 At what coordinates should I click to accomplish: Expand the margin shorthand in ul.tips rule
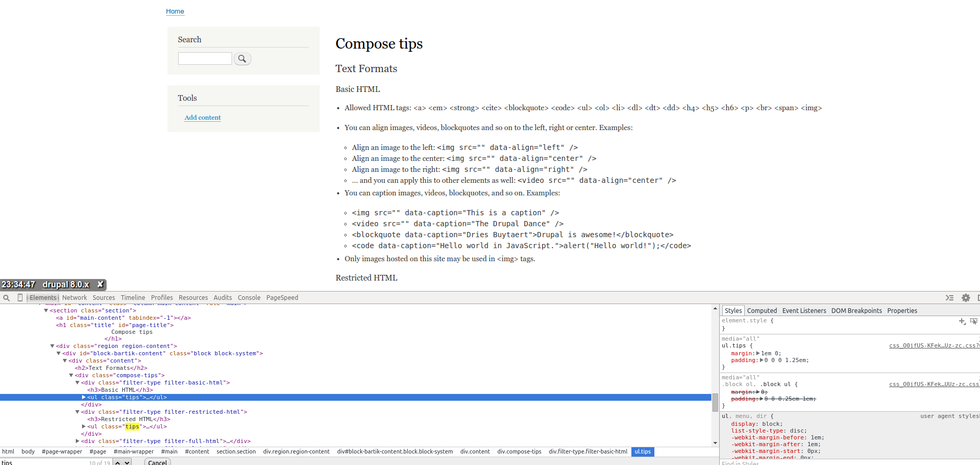pos(758,354)
